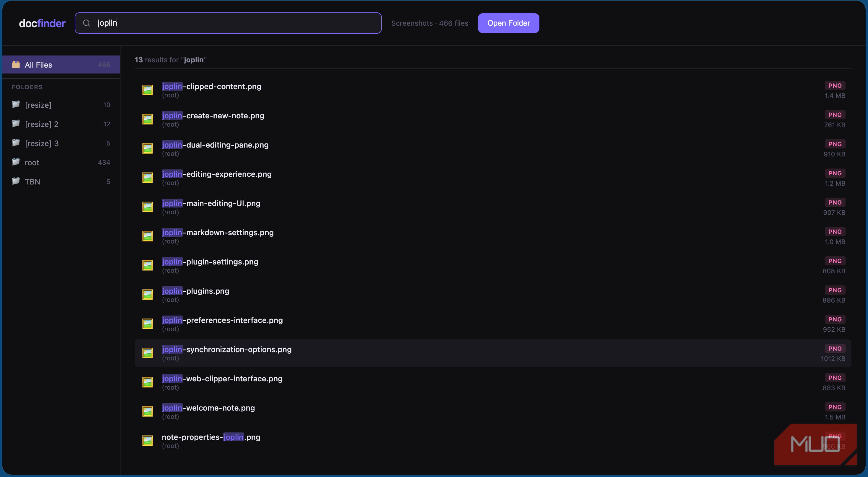868x477 pixels.
Task: Click the Screenshots · 466 files label
Action: click(430, 23)
